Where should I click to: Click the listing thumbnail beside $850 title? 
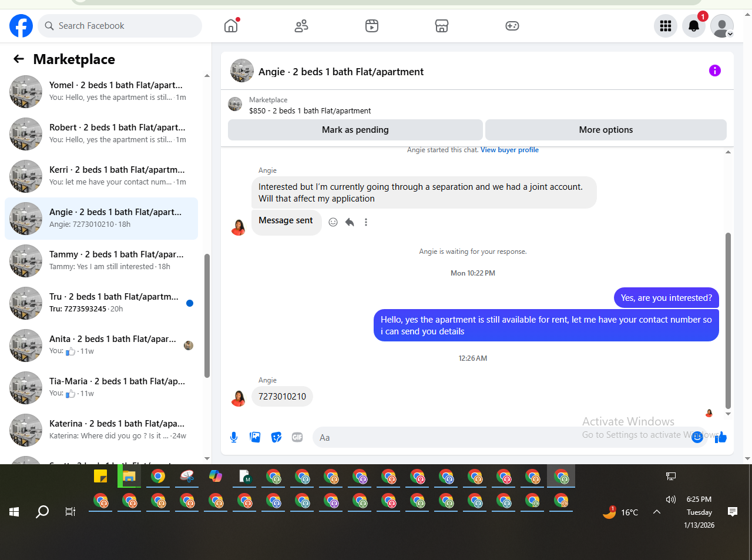pos(235,105)
